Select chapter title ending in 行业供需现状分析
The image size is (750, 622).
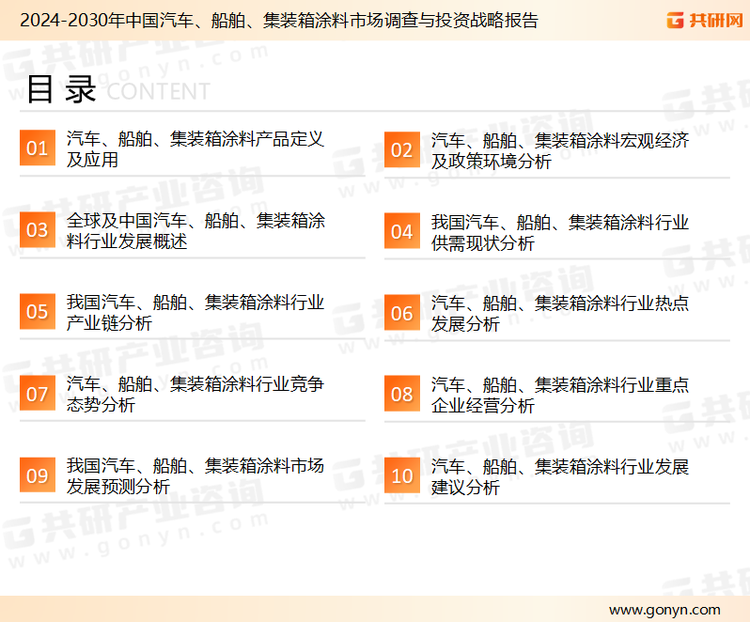point(560,233)
